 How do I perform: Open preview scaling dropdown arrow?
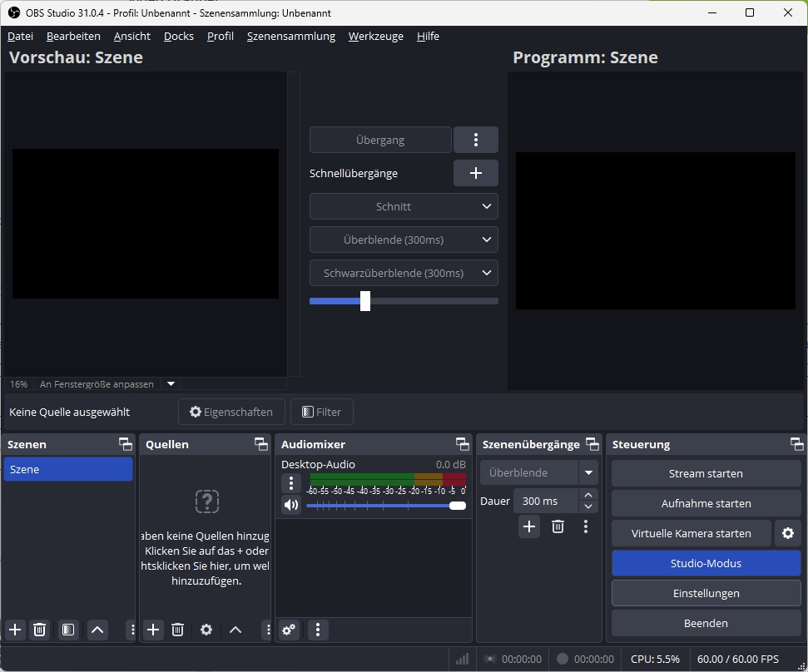point(171,384)
